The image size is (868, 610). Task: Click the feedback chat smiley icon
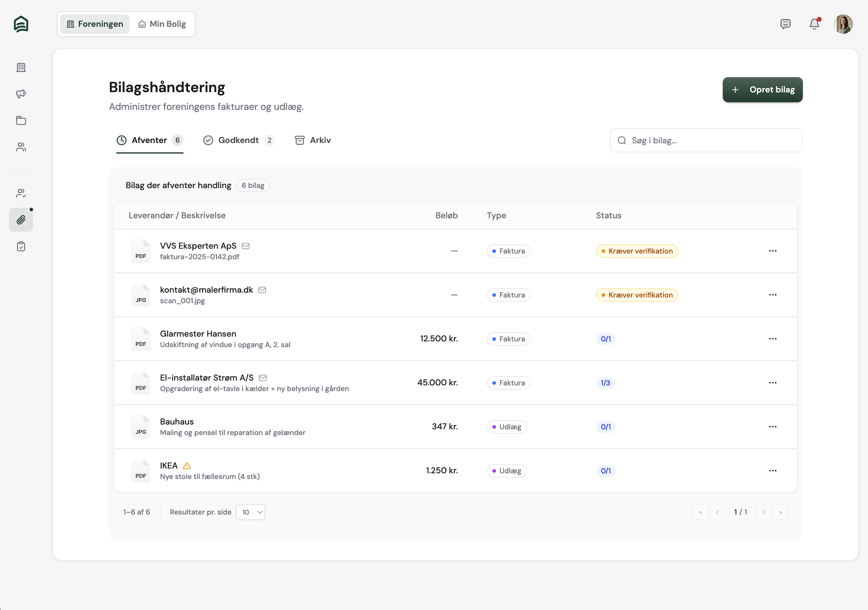(785, 24)
